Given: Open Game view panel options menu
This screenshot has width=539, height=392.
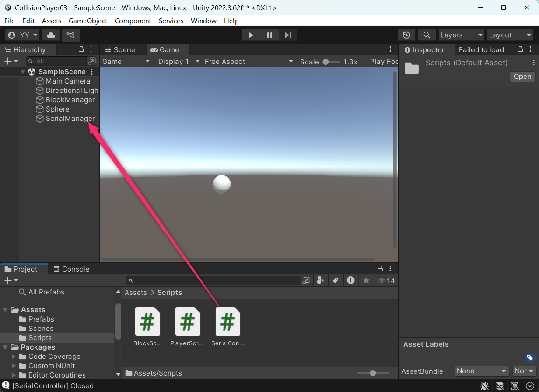Looking at the screenshot, I should click(x=390, y=49).
